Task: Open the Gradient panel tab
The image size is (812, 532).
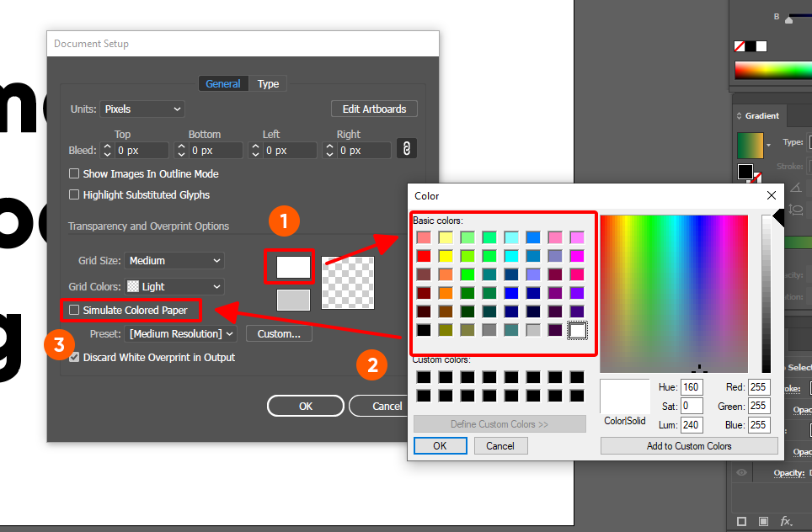Action: (761, 116)
